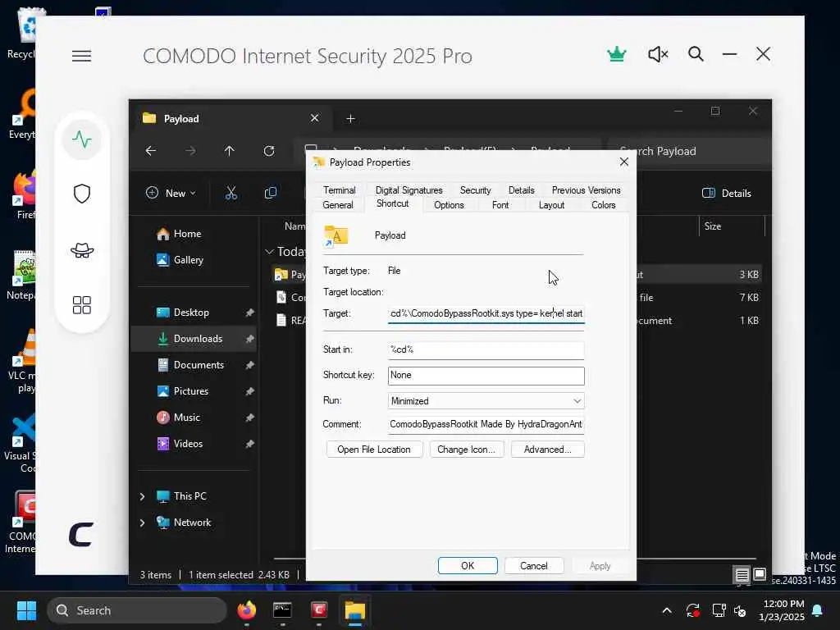The image size is (840, 630).
Task: Go back in File Explorer
Action: point(151,151)
